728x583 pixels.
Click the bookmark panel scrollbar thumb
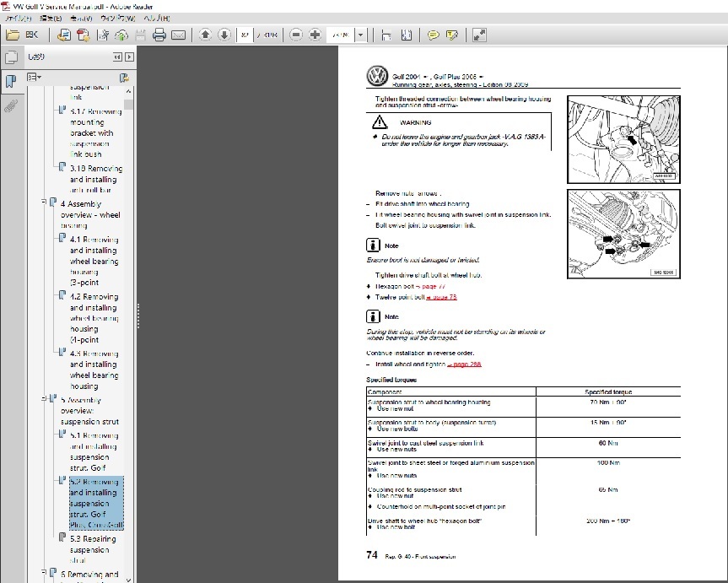click(x=128, y=105)
